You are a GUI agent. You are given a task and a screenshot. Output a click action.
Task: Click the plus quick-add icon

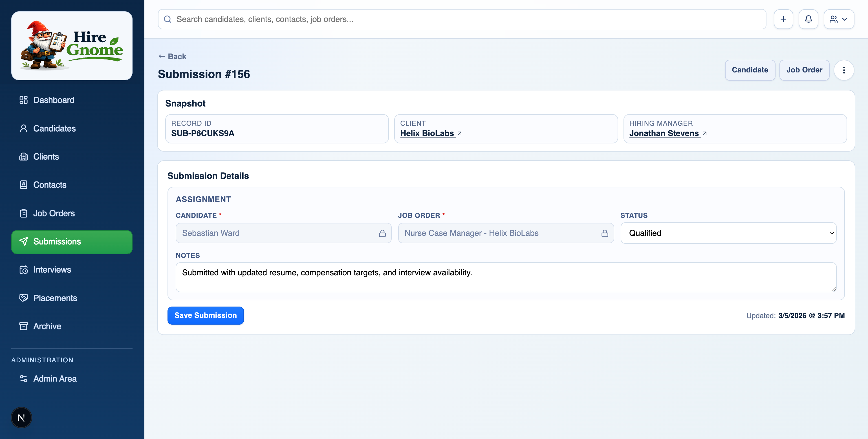pos(783,19)
